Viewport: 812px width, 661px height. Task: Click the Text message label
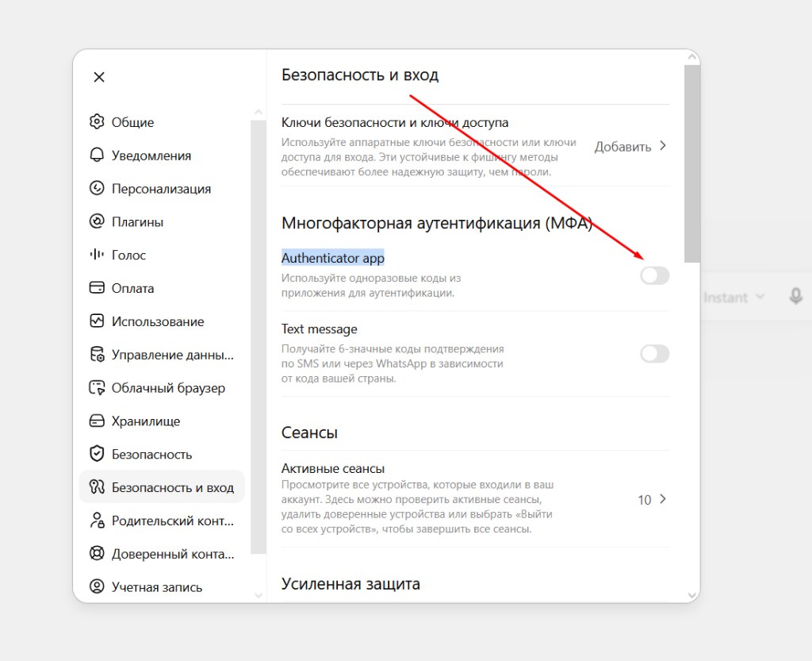[319, 329]
